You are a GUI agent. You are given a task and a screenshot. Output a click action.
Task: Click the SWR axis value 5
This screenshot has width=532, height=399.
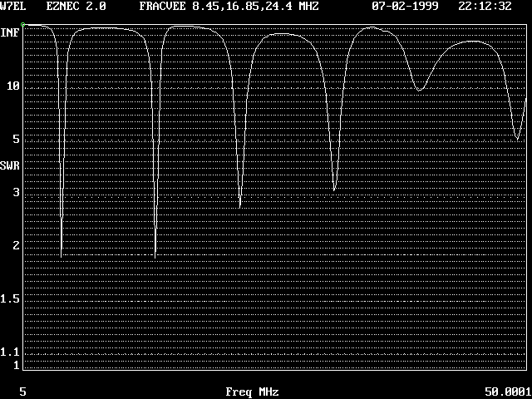[x=16, y=139]
